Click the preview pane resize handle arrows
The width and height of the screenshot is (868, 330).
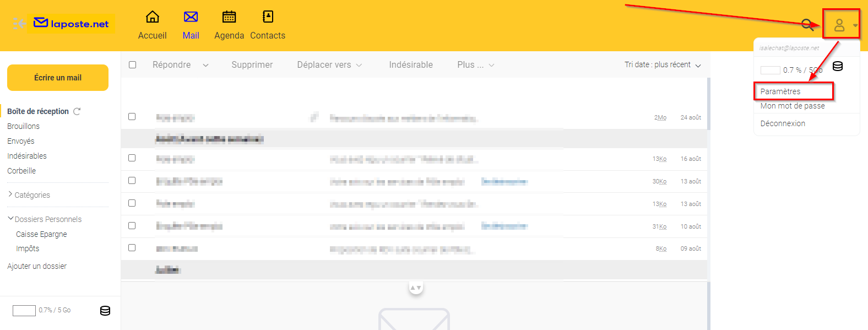(416, 288)
